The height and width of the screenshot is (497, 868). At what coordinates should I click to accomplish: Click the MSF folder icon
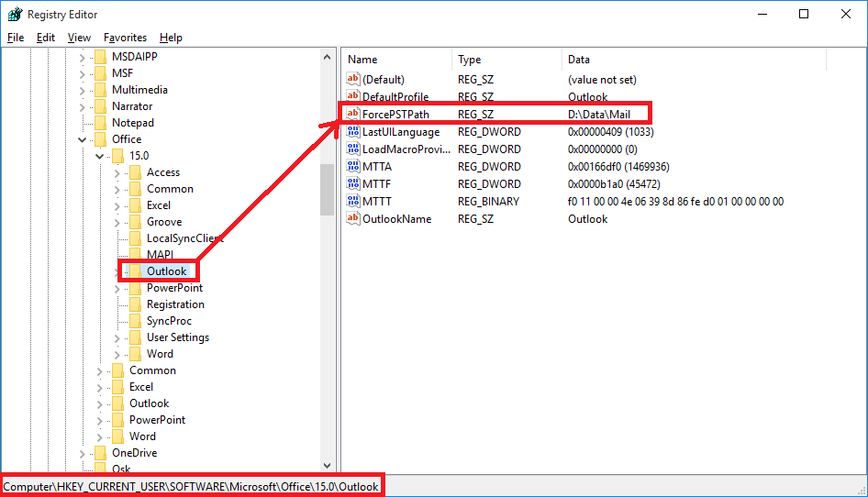tap(100, 73)
